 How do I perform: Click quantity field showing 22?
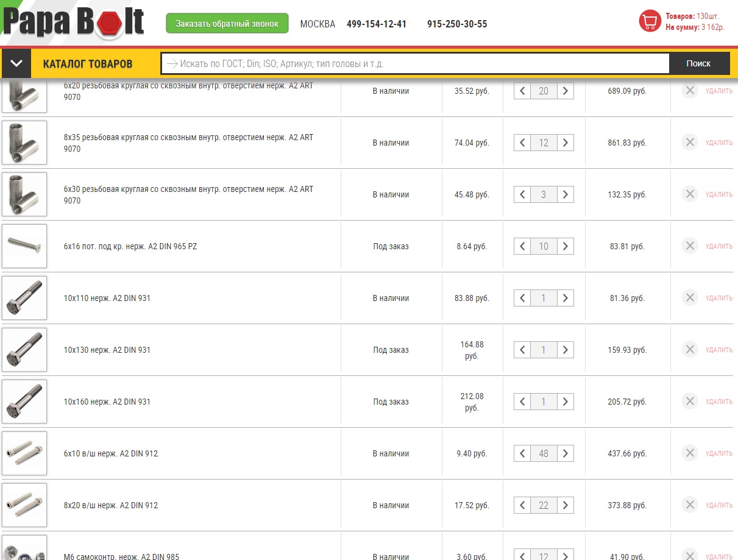point(544,506)
